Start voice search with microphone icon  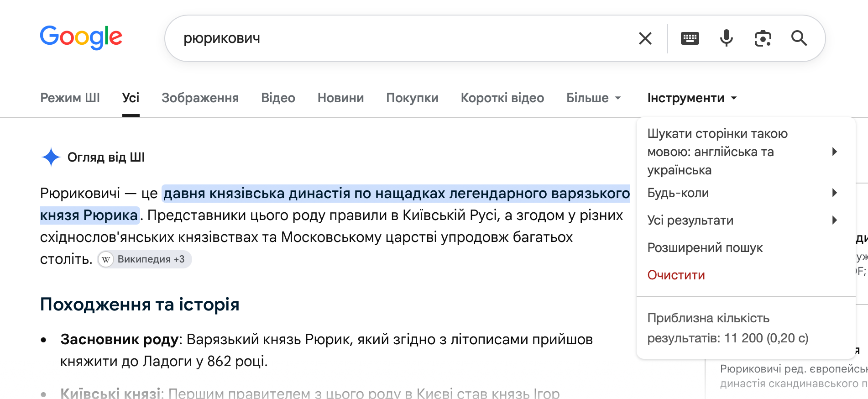[727, 38]
